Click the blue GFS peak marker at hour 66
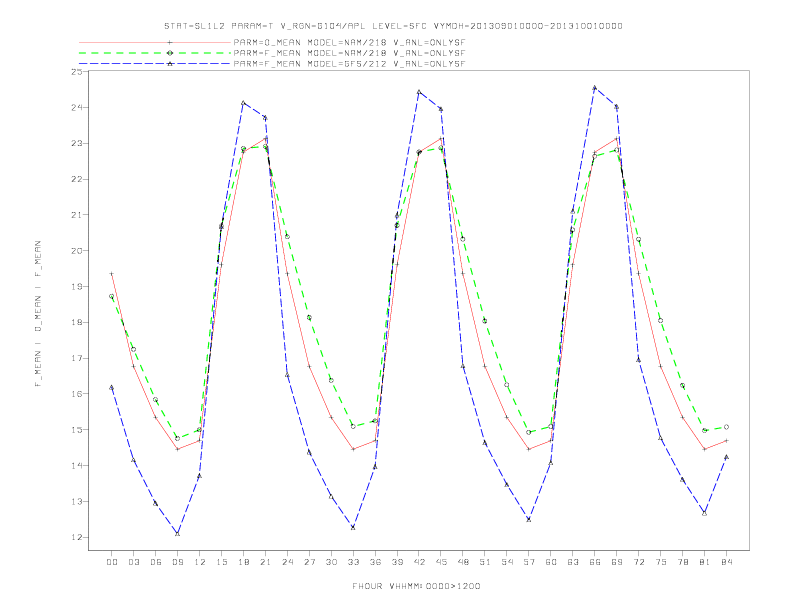Image resolution: width=792 pixels, height=612 pixels. point(595,88)
